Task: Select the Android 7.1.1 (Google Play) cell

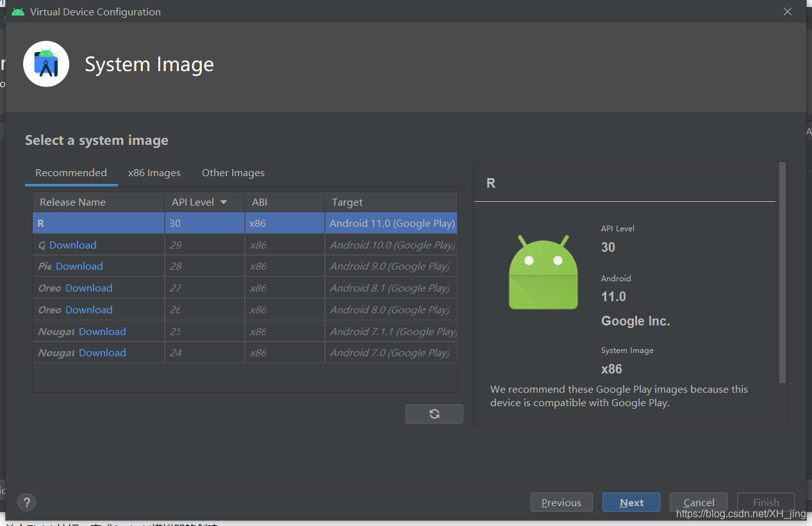Action: pyautogui.click(x=392, y=331)
